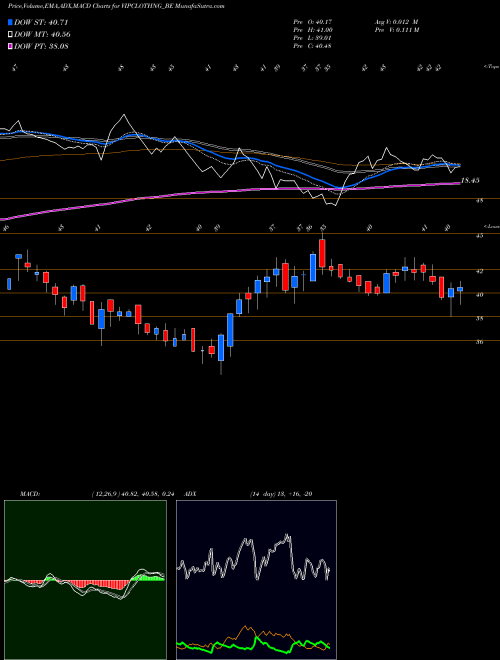This screenshot has height=660, width=500.
Task: Select the chart title mentioning VIPCLOTHING_BE
Action: 116,6
